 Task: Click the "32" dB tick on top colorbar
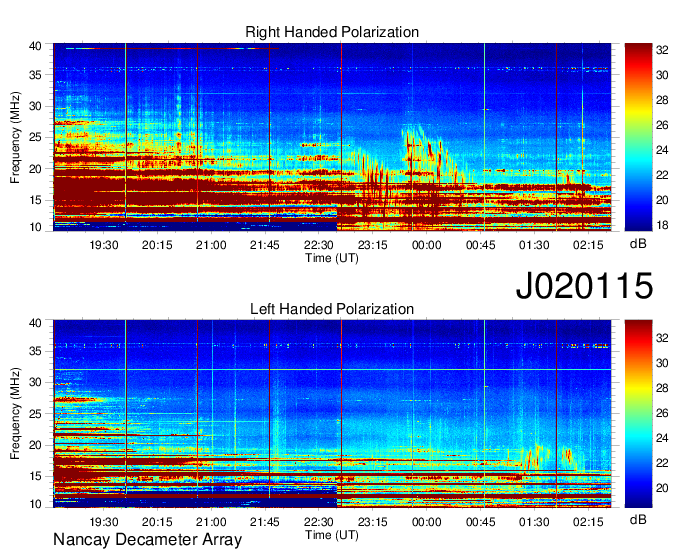click(x=662, y=50)
